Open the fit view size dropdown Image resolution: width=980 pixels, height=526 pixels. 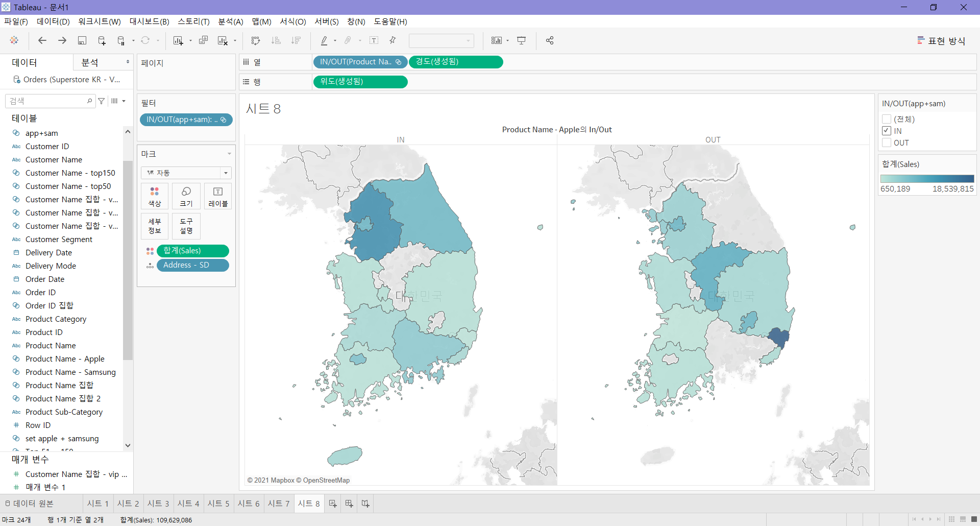[x=442, y=40]
